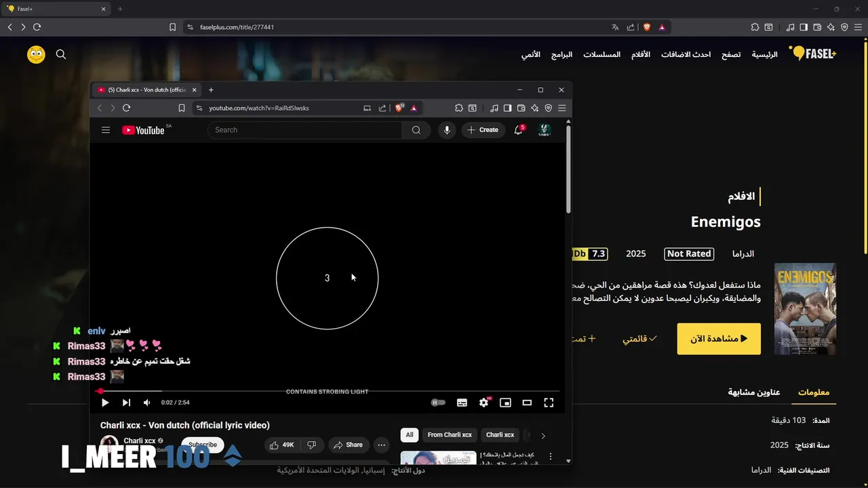Close the Charli xcx YouTube tab
Image resolution: width=868 pixels, height=488 pixels.
click(195, 89)
